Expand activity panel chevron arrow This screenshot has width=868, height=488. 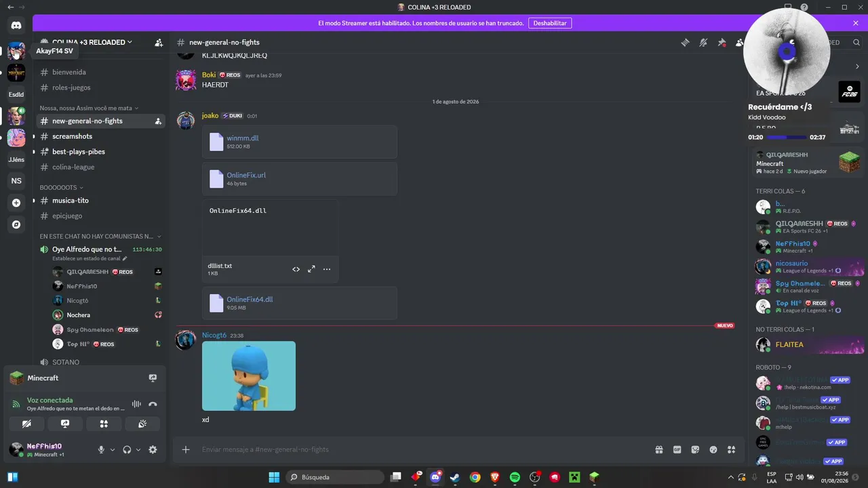click(857, 66)
